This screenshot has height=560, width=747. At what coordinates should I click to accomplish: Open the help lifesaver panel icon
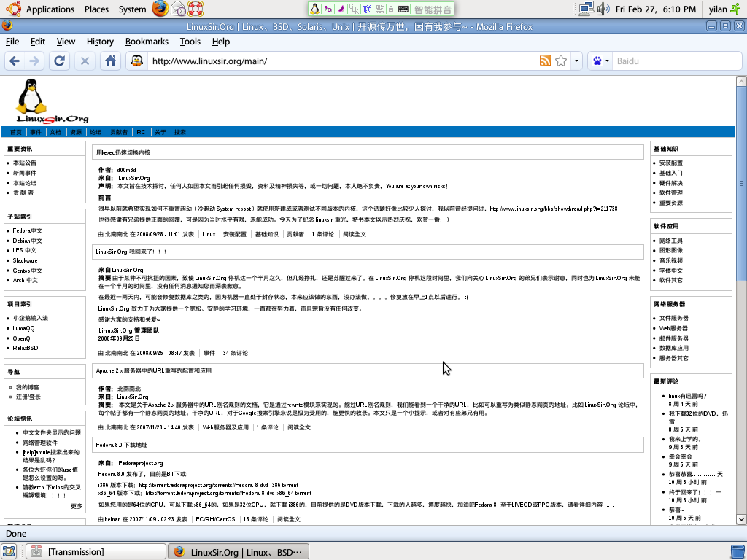(x=196, y=9)
